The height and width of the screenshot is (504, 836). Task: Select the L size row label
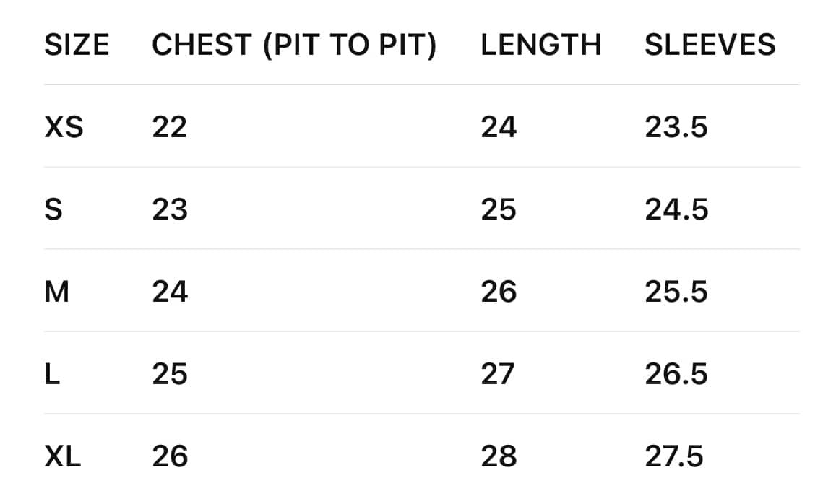tap(52, 375)
